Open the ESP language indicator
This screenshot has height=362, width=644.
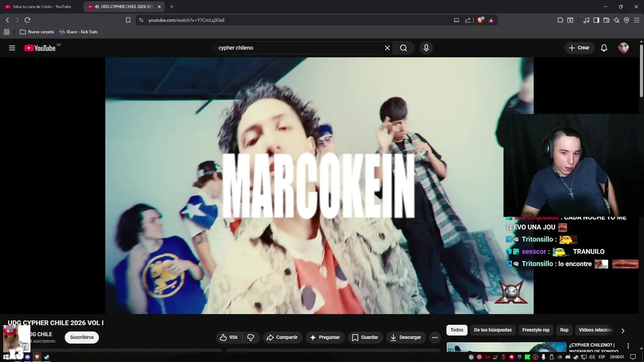tap(602, 357)
